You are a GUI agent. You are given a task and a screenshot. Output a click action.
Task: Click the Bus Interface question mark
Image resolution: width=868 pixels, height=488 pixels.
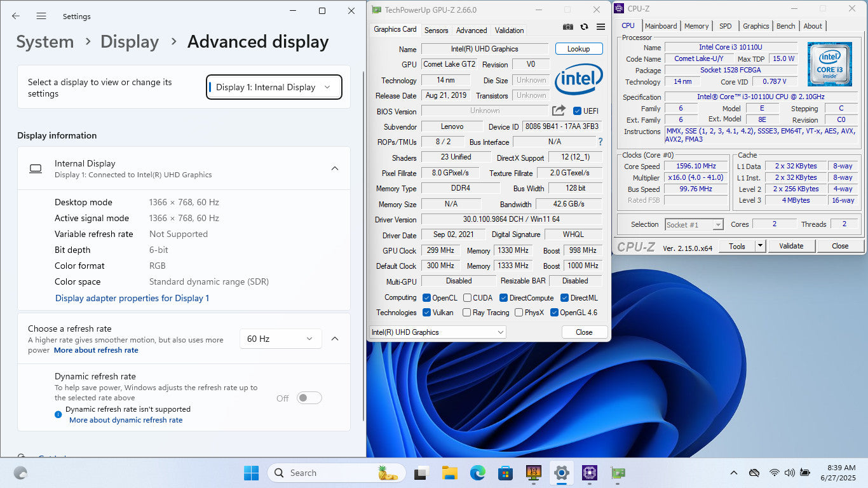click(x=600, y=142)
